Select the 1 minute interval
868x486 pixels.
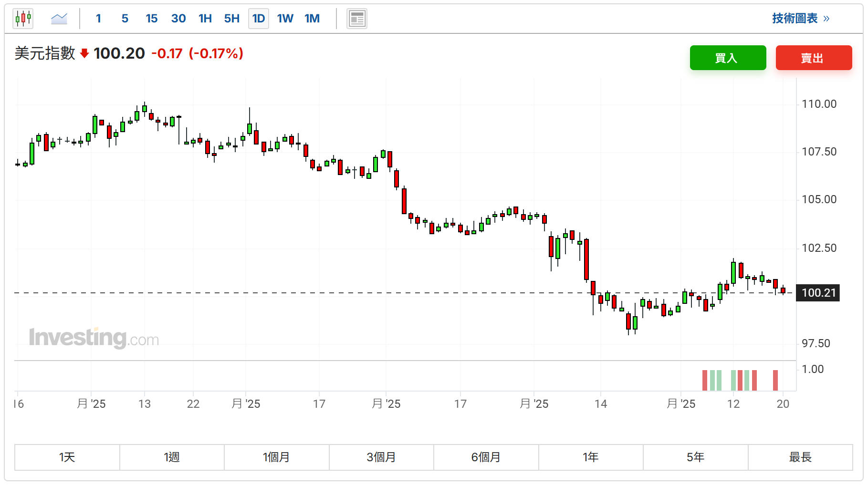(x=98, y=19)
